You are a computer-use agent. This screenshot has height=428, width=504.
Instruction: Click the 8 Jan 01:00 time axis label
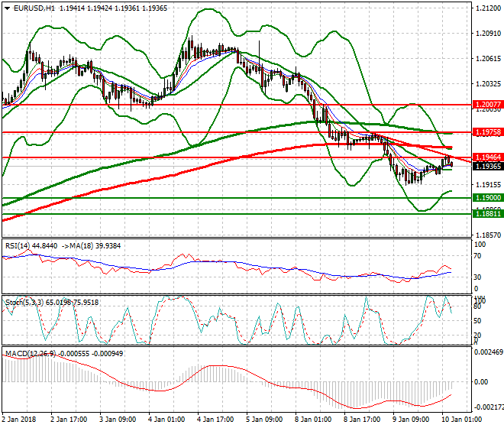pyautogui.click(x=314, y=420)
